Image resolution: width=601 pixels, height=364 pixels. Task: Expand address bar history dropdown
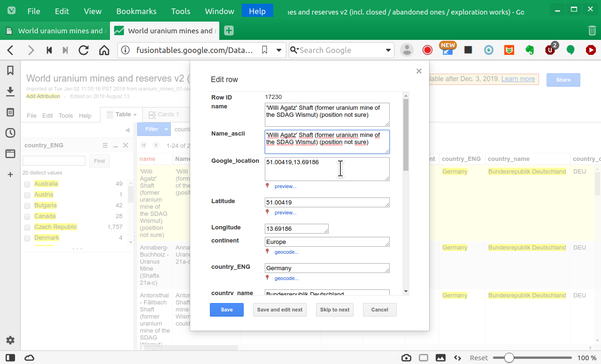[x=279, y=50]
